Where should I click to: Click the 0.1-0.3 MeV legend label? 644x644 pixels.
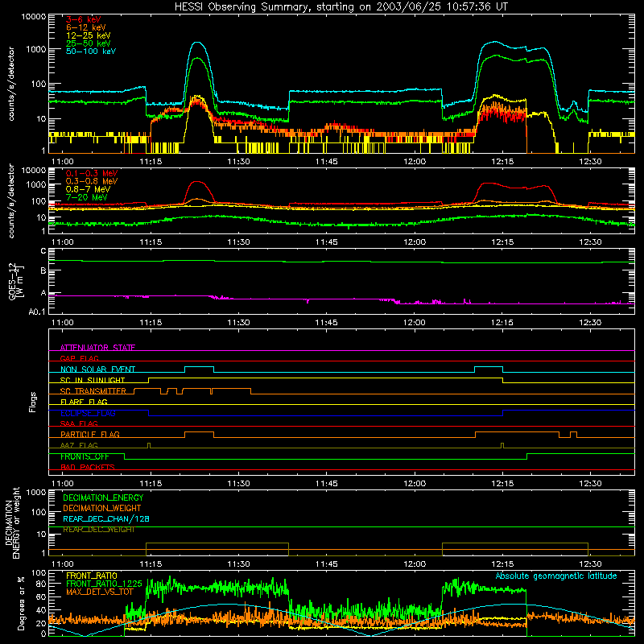(x=92, y=173)
